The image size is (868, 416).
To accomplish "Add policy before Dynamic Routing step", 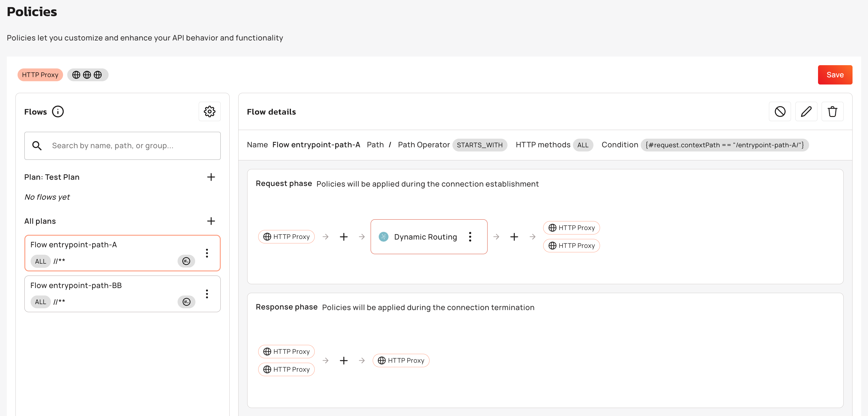I will click(x=344, y=237).
